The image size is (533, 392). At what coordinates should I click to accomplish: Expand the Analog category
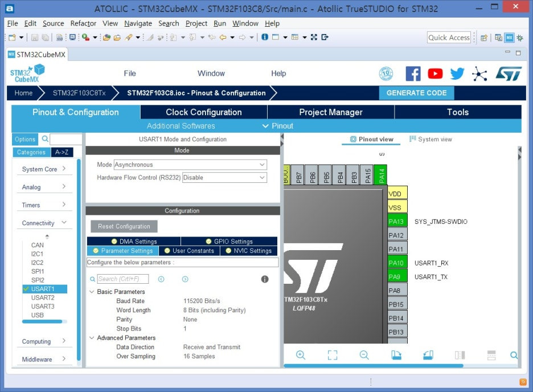coord(44,187)
